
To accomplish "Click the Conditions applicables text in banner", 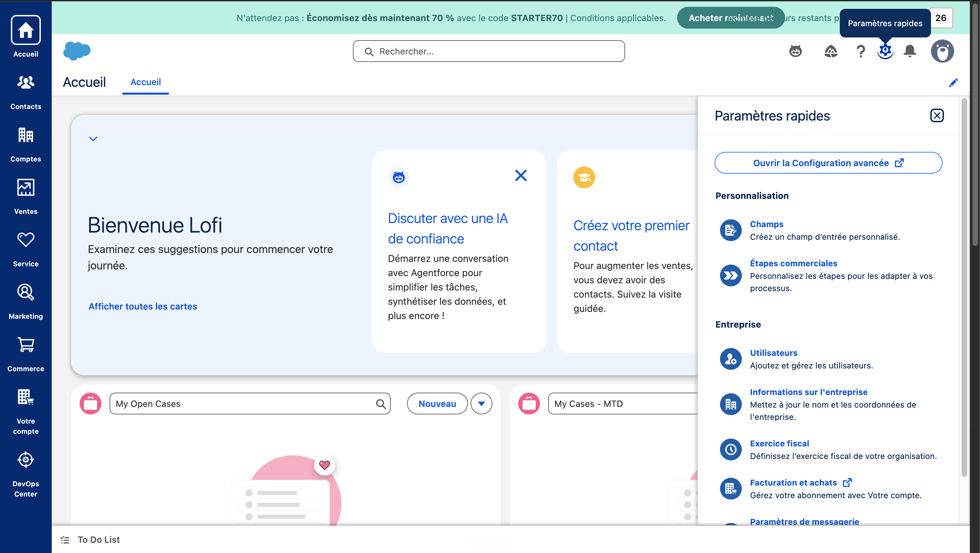I will pos(618,18).
